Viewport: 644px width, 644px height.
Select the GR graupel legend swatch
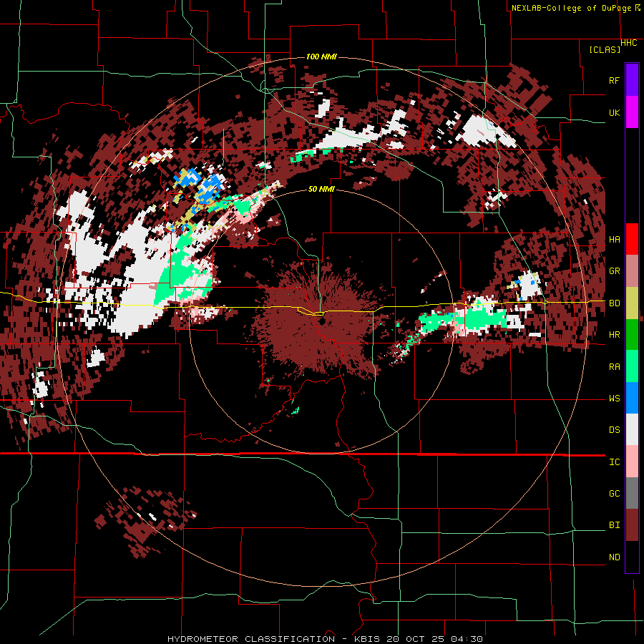(632, 270)
